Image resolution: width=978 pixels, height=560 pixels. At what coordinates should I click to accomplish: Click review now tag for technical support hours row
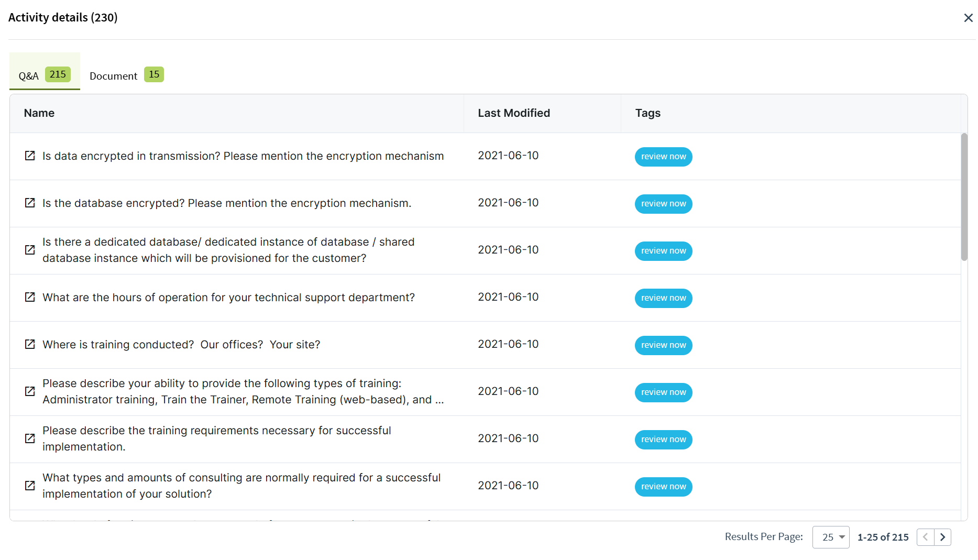[663, 298]
